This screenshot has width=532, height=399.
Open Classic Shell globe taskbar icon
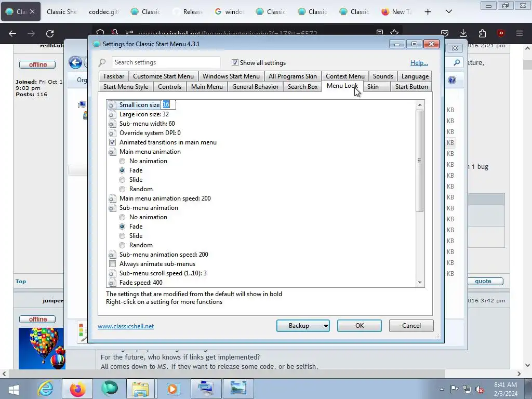click(109, 389)
